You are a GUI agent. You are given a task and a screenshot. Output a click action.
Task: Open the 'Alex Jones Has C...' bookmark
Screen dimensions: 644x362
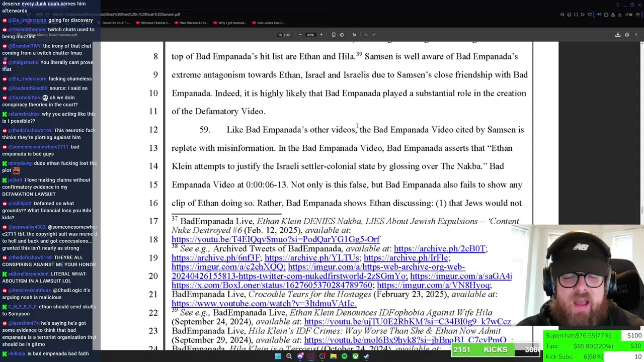(269, 23)
